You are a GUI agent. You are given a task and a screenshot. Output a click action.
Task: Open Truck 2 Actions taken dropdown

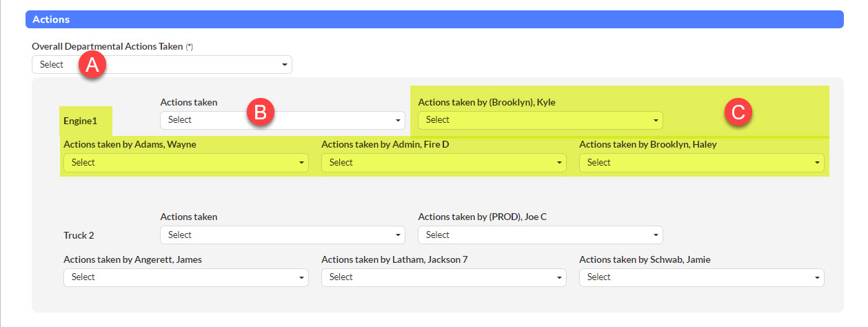pos(283,235)
